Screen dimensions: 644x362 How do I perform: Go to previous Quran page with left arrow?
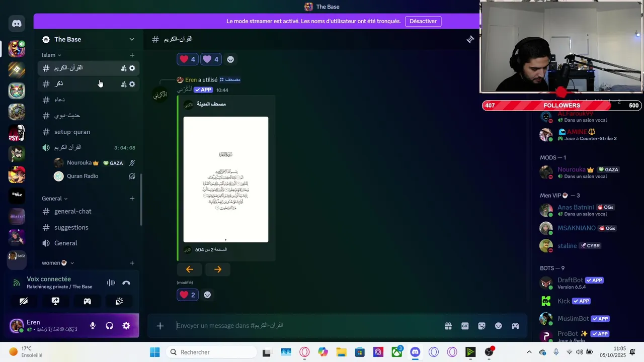(x=189, y=269)
